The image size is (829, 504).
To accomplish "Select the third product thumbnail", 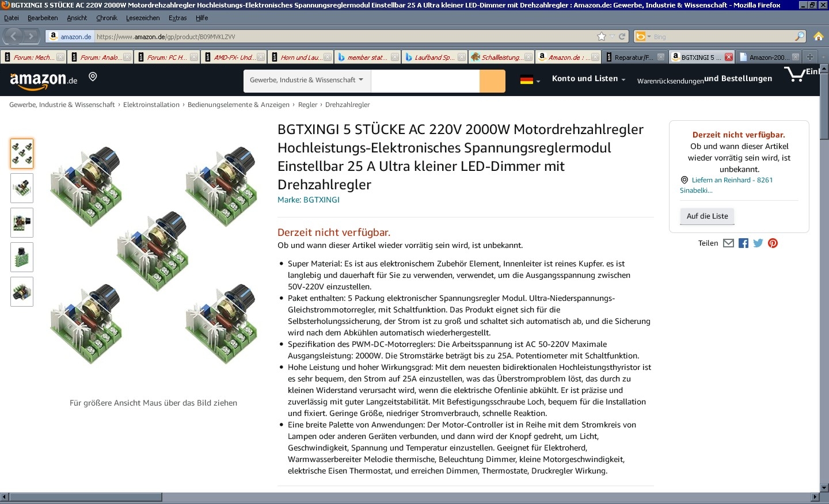I will tap(22, 223).
